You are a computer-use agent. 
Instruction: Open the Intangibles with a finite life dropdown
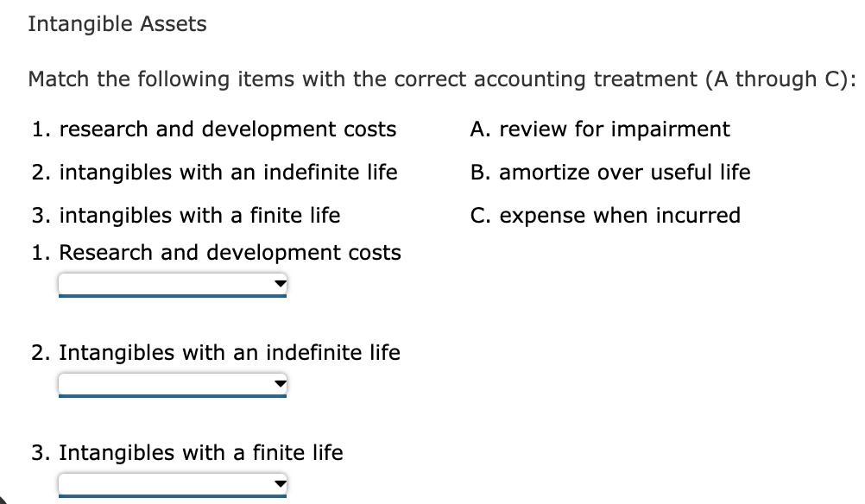(x=171, y=483)
